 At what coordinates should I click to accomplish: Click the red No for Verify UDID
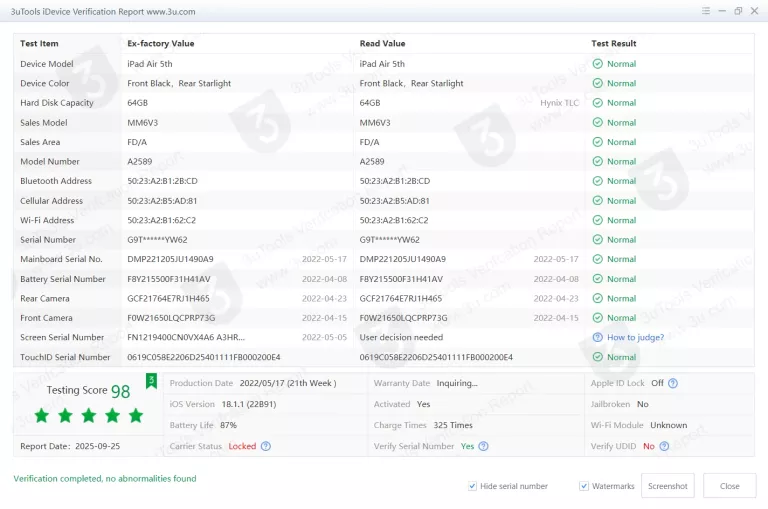coord(648,446)
